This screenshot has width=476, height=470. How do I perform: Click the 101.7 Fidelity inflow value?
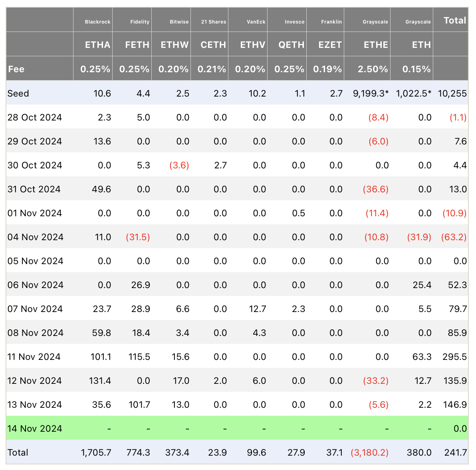point(139,405)
